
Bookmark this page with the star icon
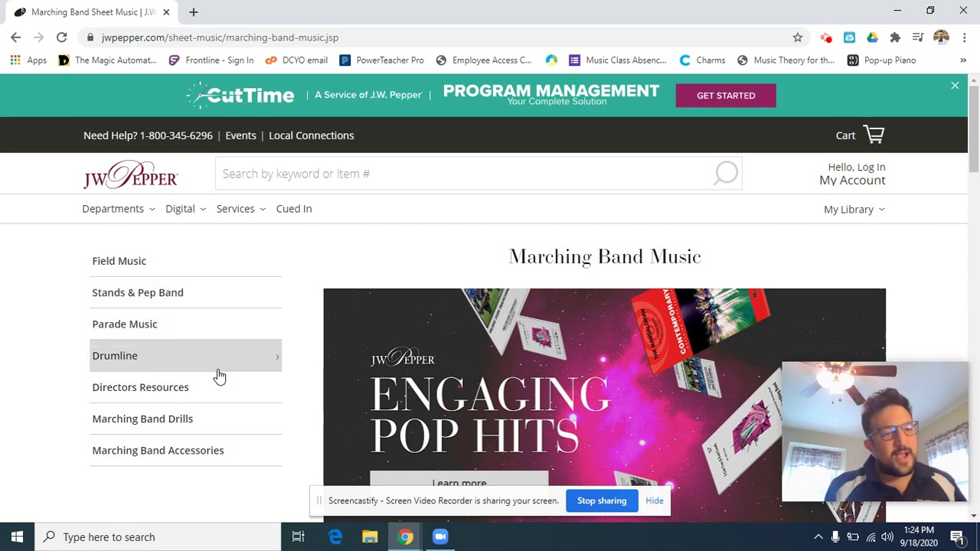[798, 37]
